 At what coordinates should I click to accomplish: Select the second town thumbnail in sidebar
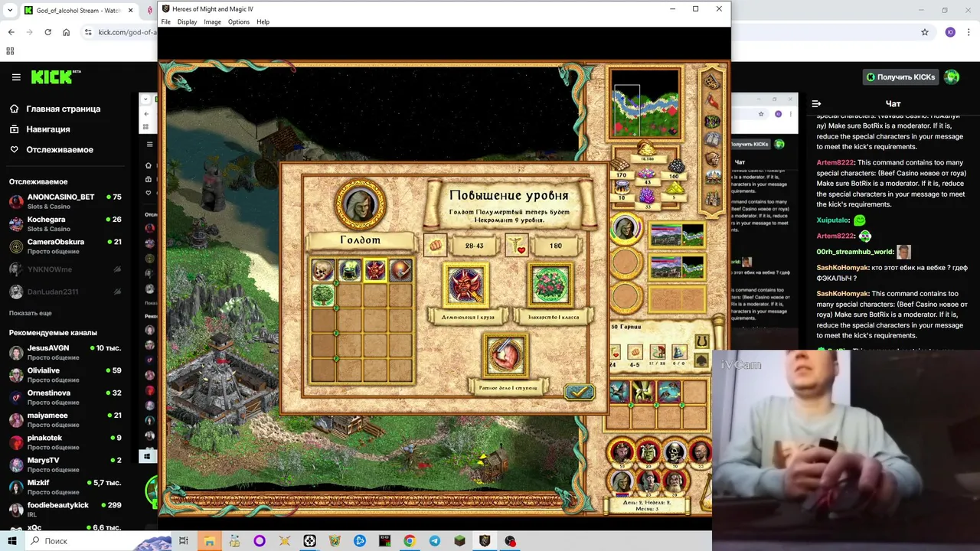[677, 267]
